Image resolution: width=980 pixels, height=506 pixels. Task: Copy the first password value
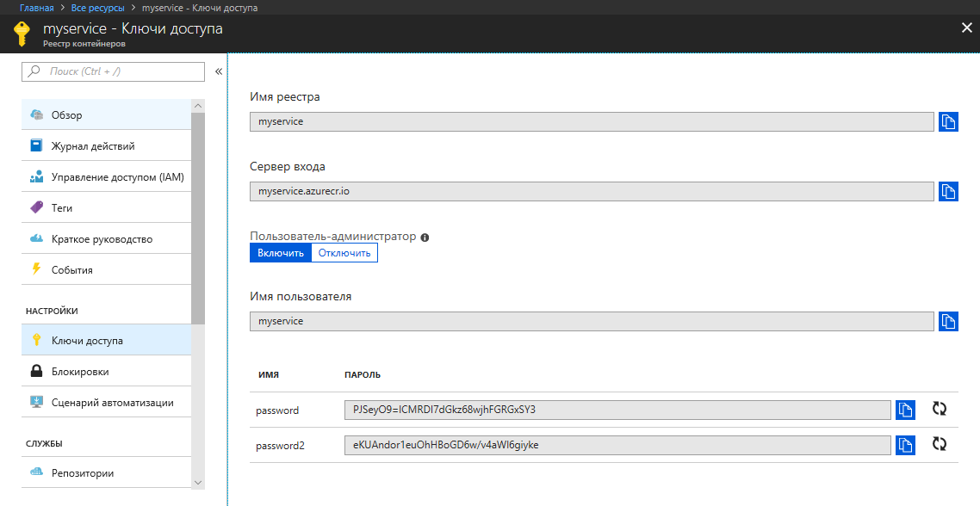click(905, 410)
